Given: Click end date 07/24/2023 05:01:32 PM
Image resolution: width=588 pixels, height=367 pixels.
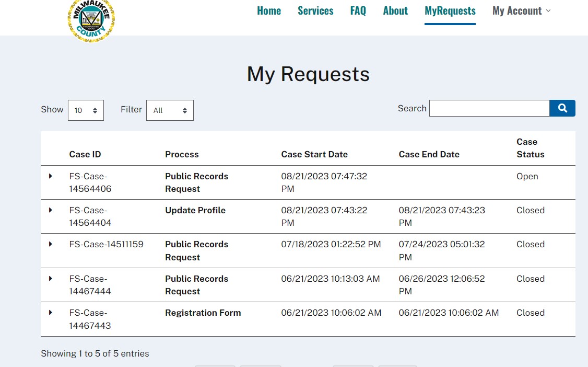Looking at the screenshot, I should tap(442, 250).
